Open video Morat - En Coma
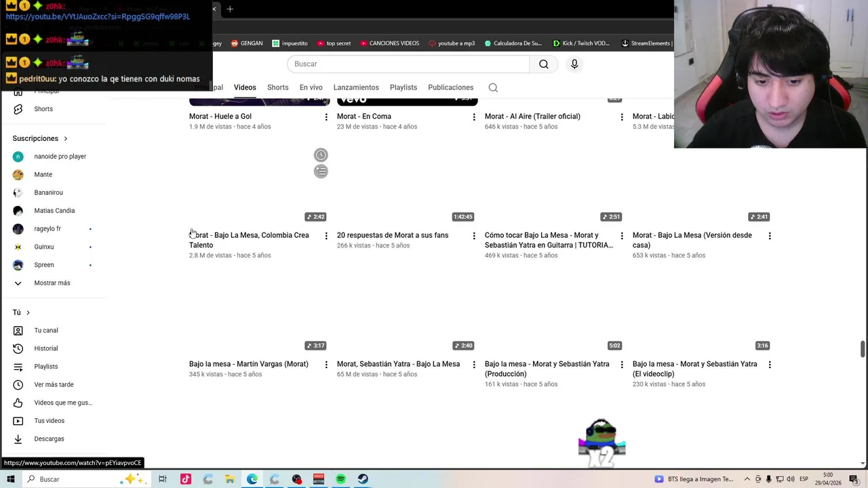 pyautogui.click(x=364, y=117)
